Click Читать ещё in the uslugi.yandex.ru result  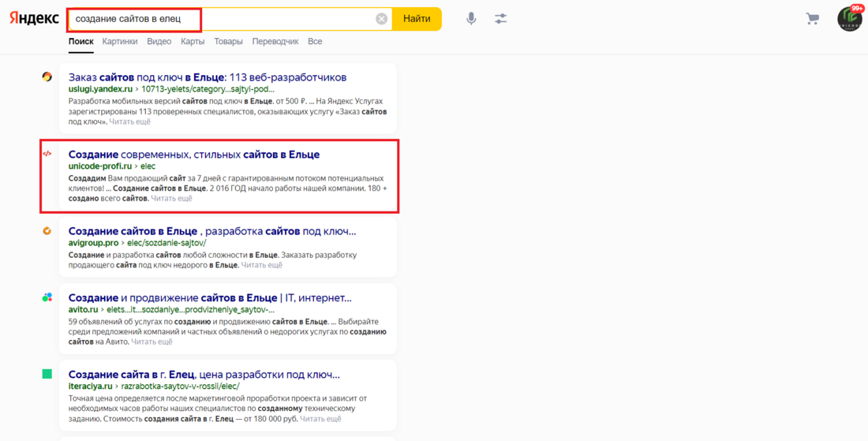click(x=129, y=121)
